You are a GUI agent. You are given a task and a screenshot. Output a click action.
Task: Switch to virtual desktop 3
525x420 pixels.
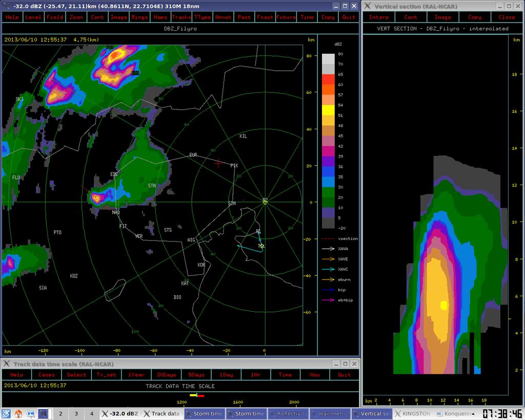coord(76,414)
